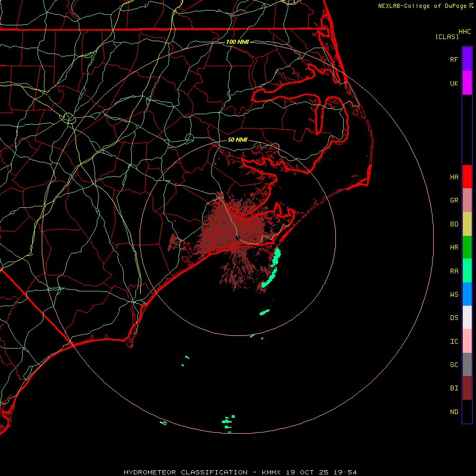Screen dimensions: 476x476
Task: Select the dark green HR legend swatch
Action: [467, 247]
